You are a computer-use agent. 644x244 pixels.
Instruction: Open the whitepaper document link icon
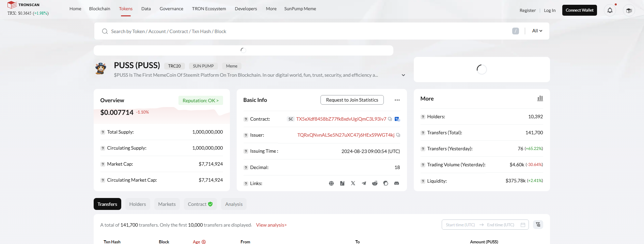pos(342,183)
